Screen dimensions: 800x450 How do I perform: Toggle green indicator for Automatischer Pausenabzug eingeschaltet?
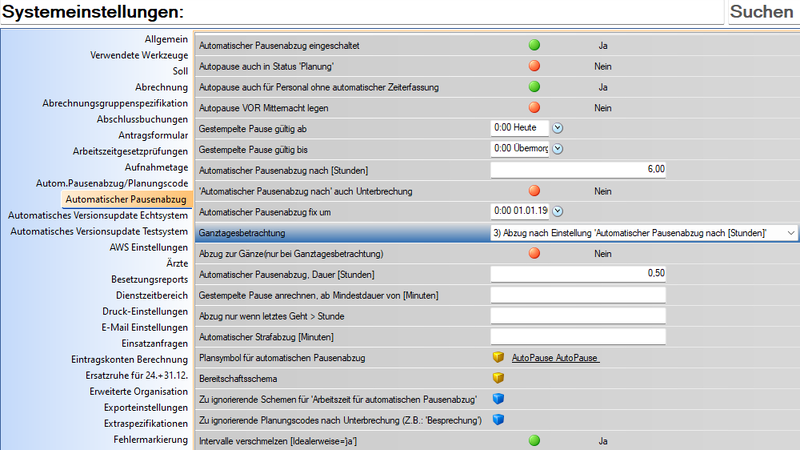coord(534,45)
